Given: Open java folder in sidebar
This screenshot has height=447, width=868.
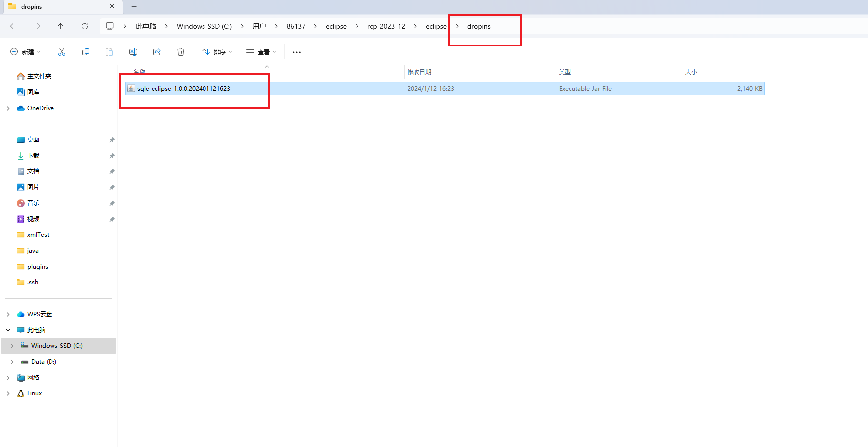Looking at the screenshot, I should click(33, 251).
